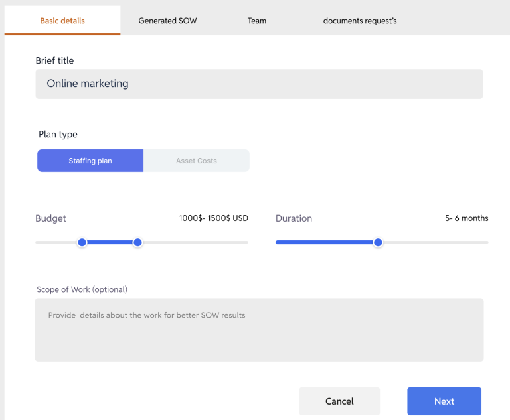This screenshot has width=510, height=420.
Task: Click the Duration slider handle
Action: point(378,242)
